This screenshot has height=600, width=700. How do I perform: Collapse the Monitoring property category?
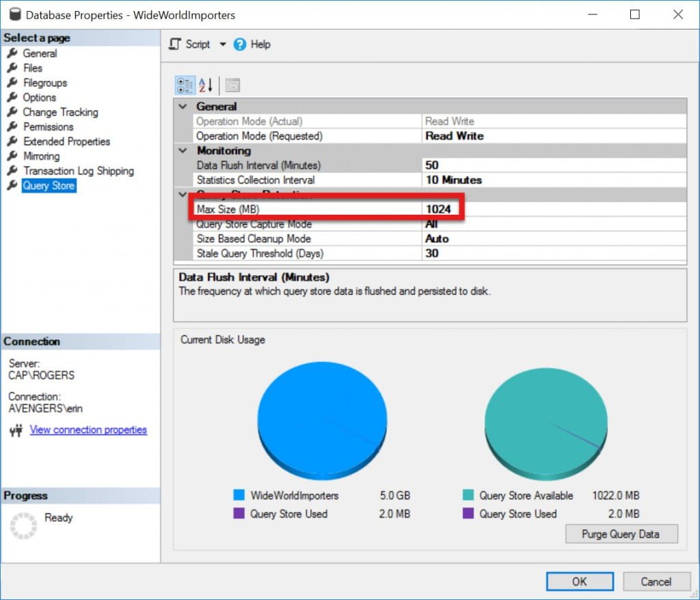point(183,150)
